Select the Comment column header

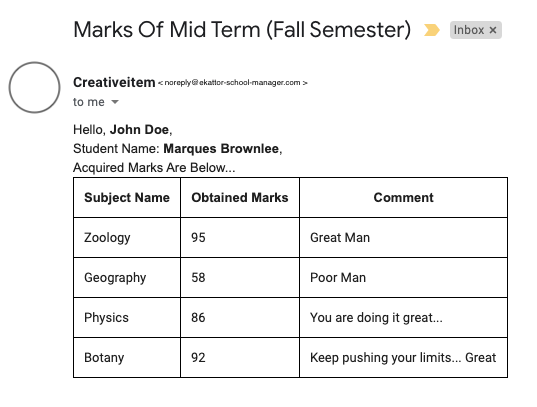click(403, 198)
